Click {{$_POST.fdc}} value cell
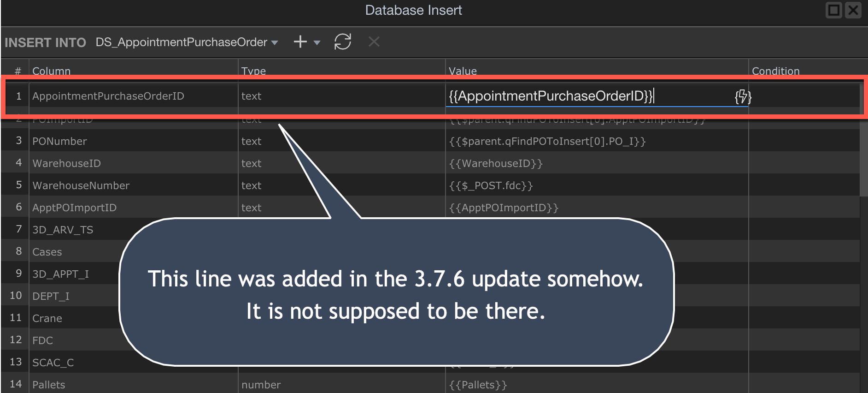Screen dimensions: 868x393 (x=597, y=185)
